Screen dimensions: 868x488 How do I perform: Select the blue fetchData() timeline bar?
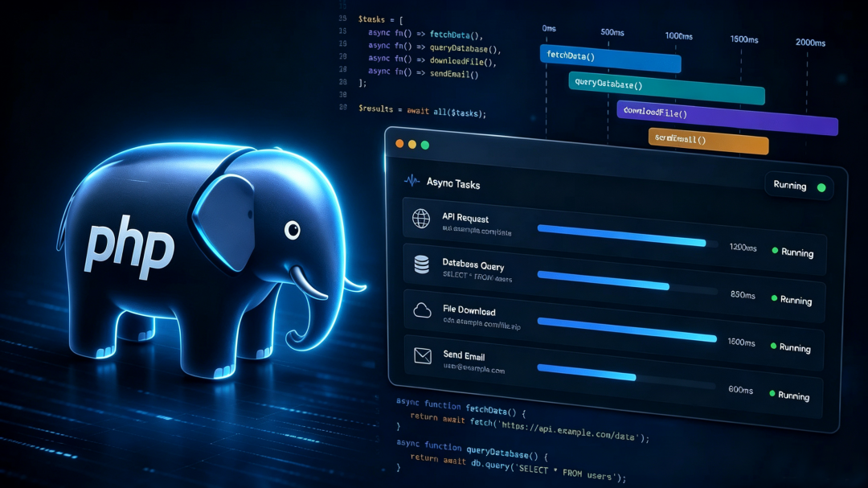tap(611, 59)
